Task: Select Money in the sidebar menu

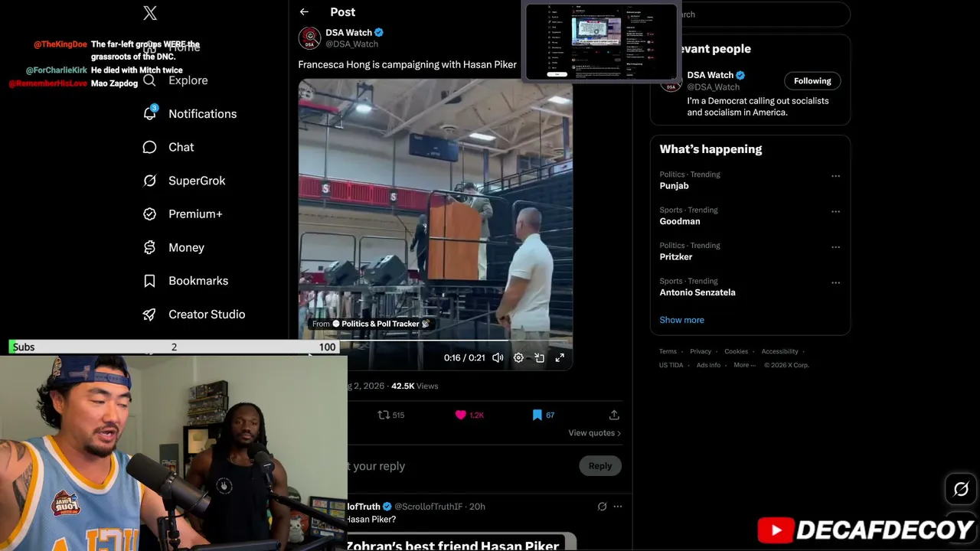Action: pos(186,248)
